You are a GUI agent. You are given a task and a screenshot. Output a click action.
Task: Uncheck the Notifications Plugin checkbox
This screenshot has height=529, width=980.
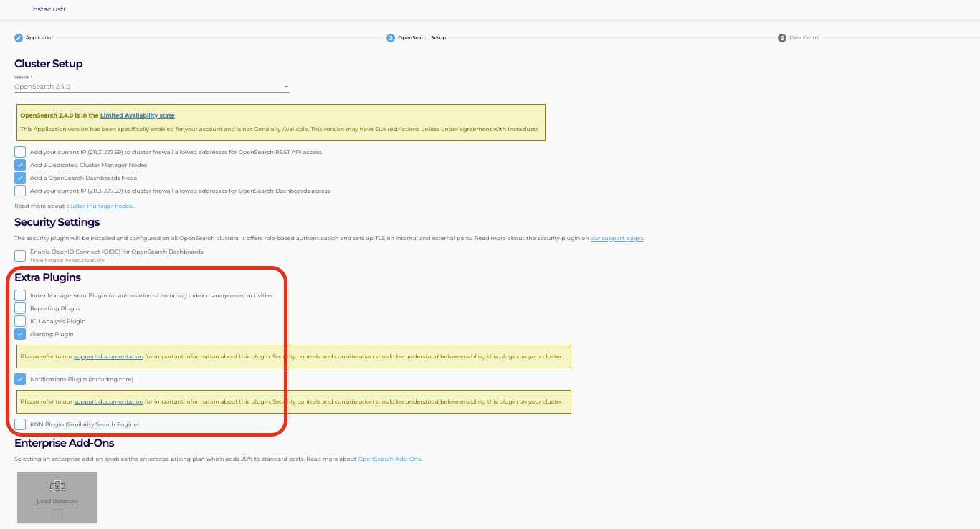click(20, 379)
